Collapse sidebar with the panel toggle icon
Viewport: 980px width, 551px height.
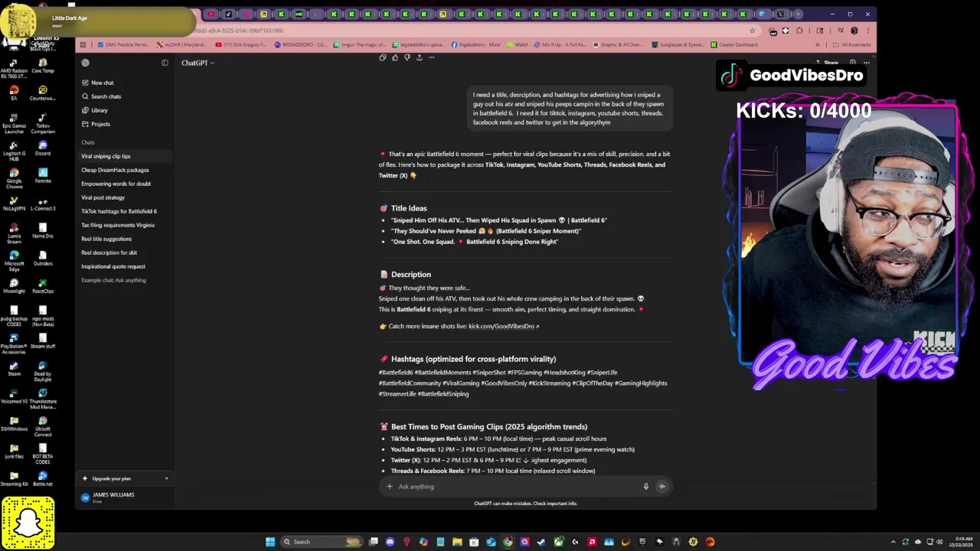click(x=165, y=63)
